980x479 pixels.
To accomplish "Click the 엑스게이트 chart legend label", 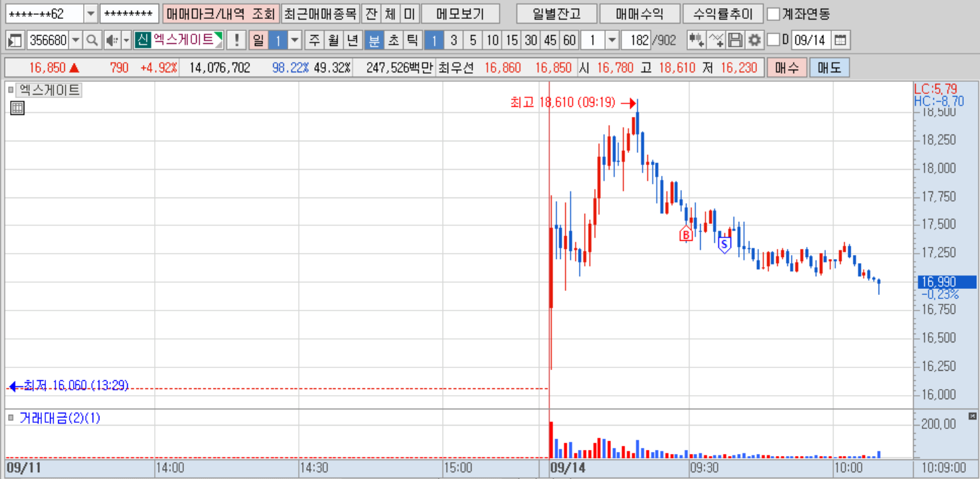I will point(49,89).
